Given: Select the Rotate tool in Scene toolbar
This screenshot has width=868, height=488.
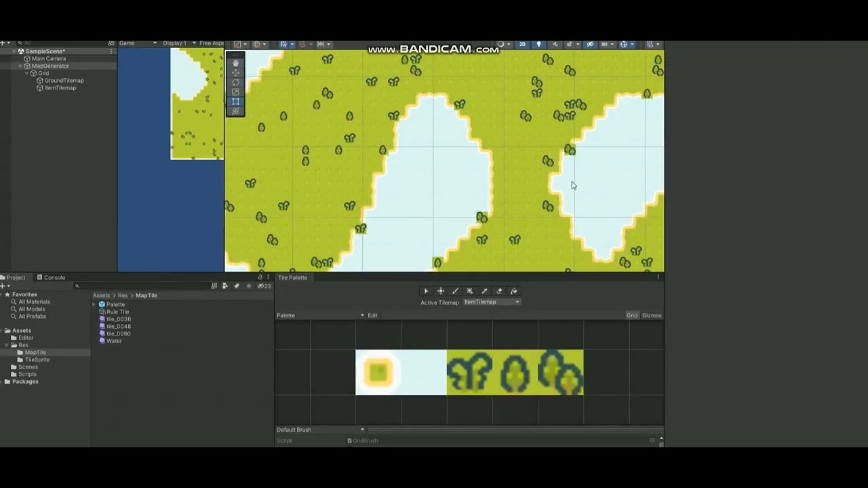Looking at the screenshot, I should tap(235, 82).
